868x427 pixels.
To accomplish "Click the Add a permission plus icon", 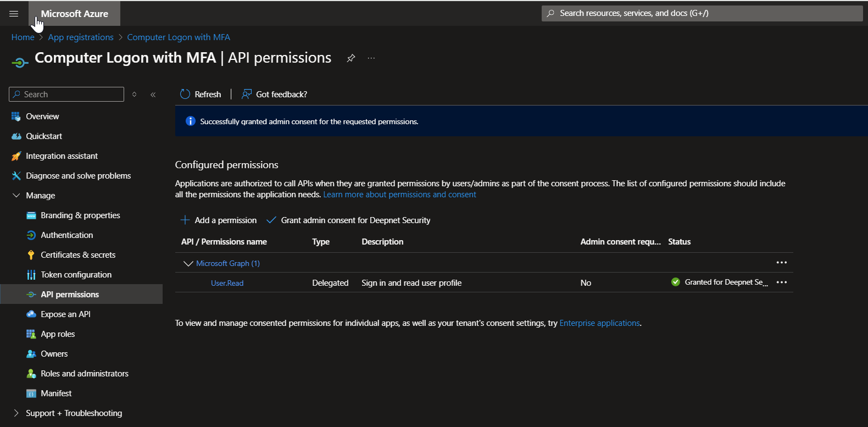I will point(185,220).
